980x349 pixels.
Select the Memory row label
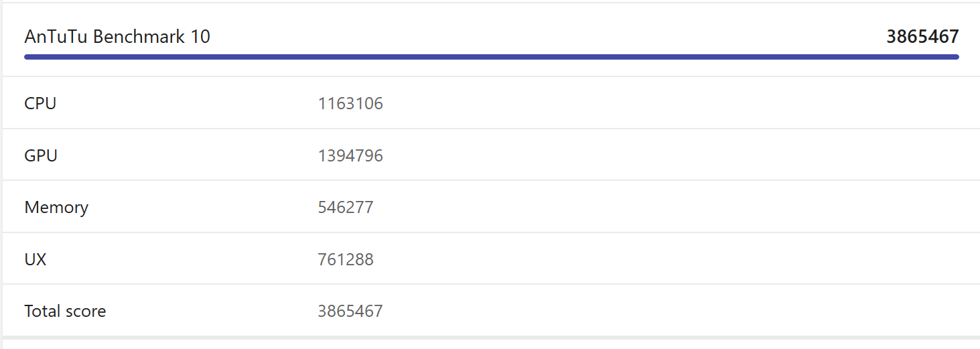pyautogui.click(x=56, y=208)
